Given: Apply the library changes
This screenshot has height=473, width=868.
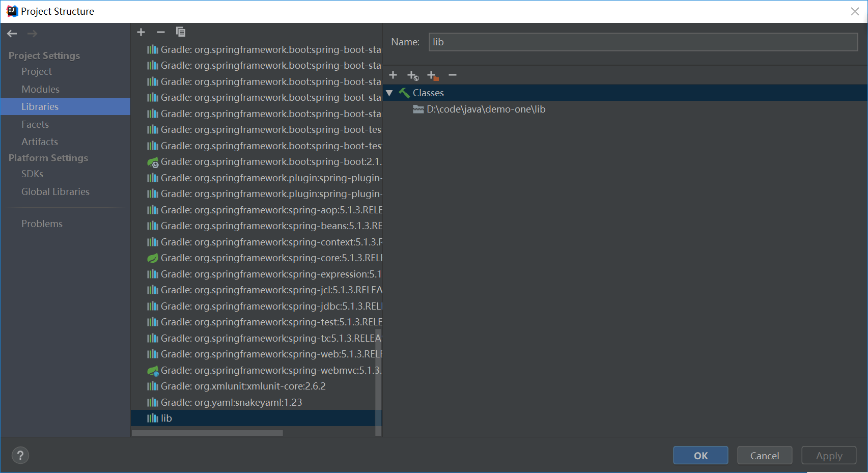Looking at the screenshot, I should tap(828, 455).
